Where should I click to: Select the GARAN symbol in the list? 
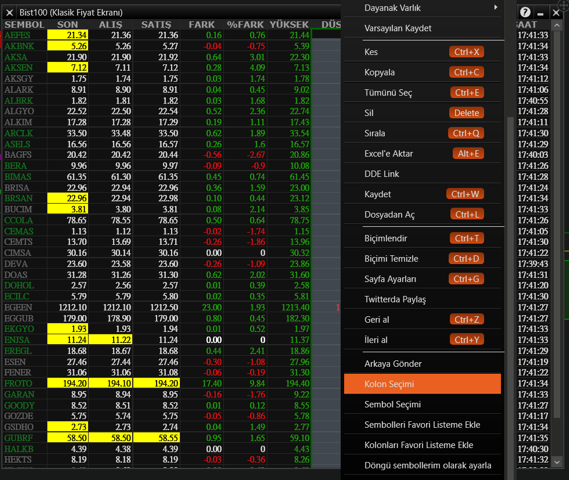tap(19, 394)
